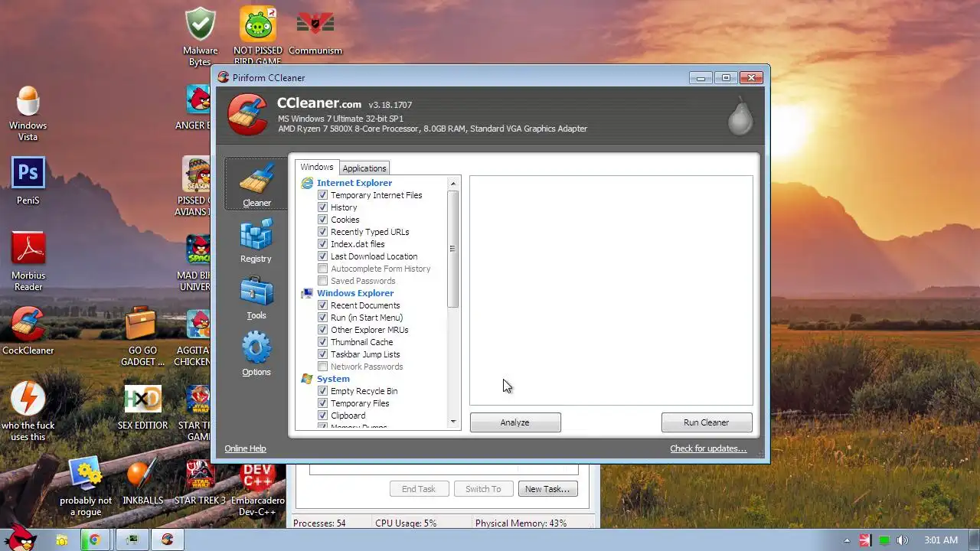
Task: Click CCleaner taskbar button
Action: (x=167, y=540)
